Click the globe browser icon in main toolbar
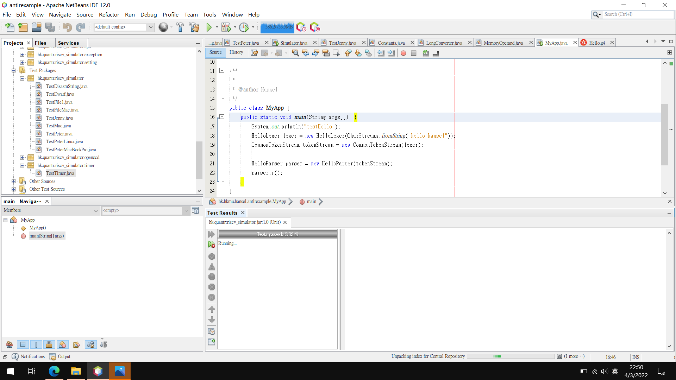Viewport: 676px width, 380px height. click(163, 27)
